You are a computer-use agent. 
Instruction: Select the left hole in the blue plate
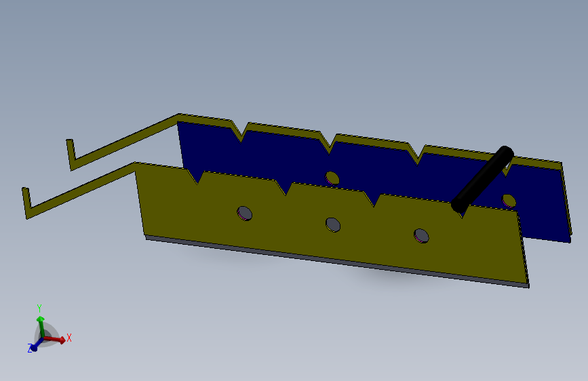pyautogui.click(x=332, y=178)
